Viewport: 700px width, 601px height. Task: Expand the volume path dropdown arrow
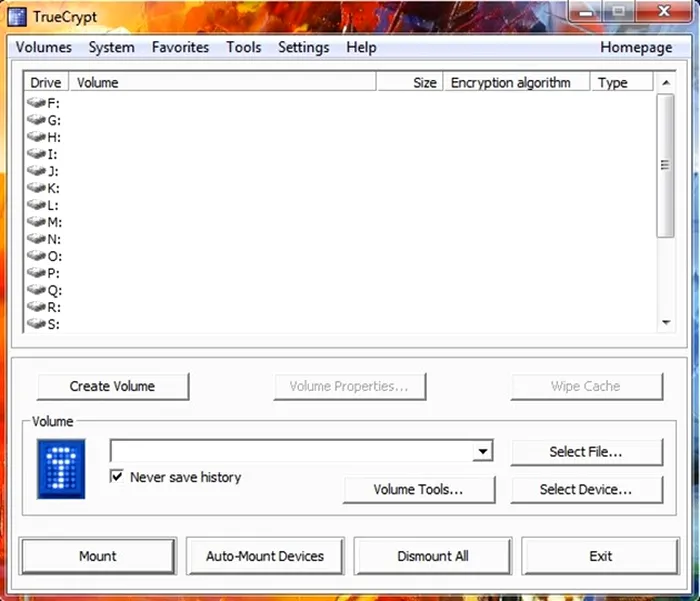point(483,451)
